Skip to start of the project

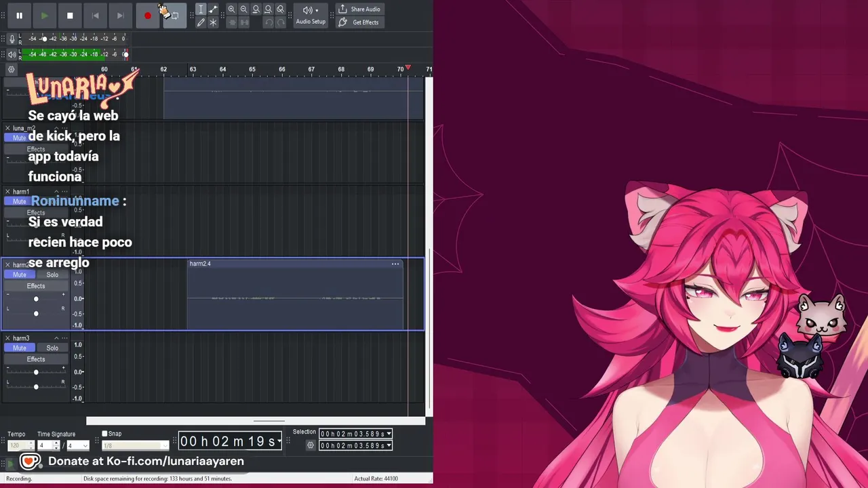point(95,16)
